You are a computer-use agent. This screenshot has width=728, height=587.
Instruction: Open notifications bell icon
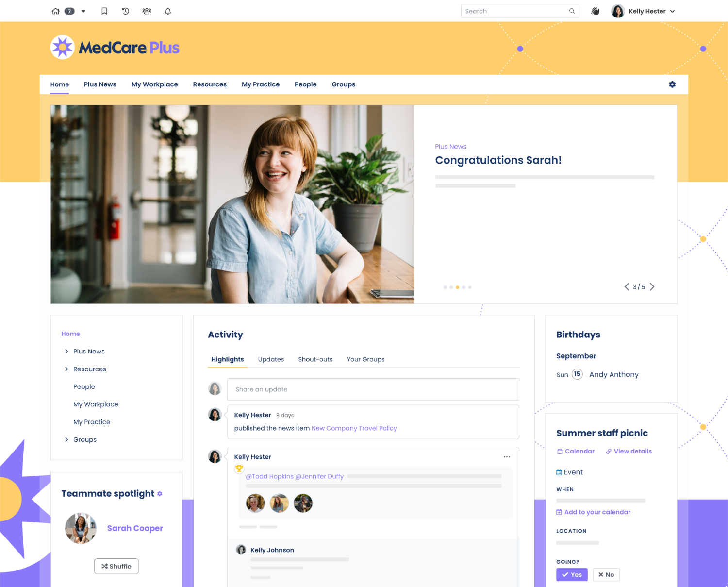(x=168, y=11)
